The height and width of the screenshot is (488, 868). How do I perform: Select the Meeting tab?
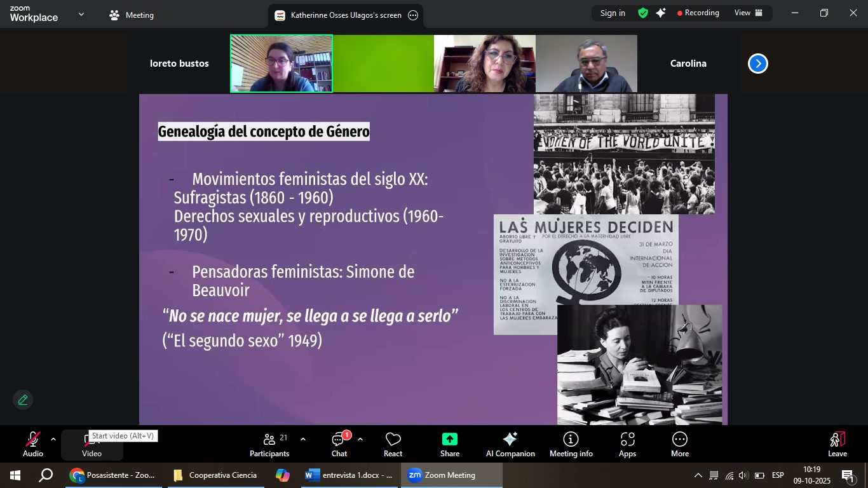pos(132,15)
